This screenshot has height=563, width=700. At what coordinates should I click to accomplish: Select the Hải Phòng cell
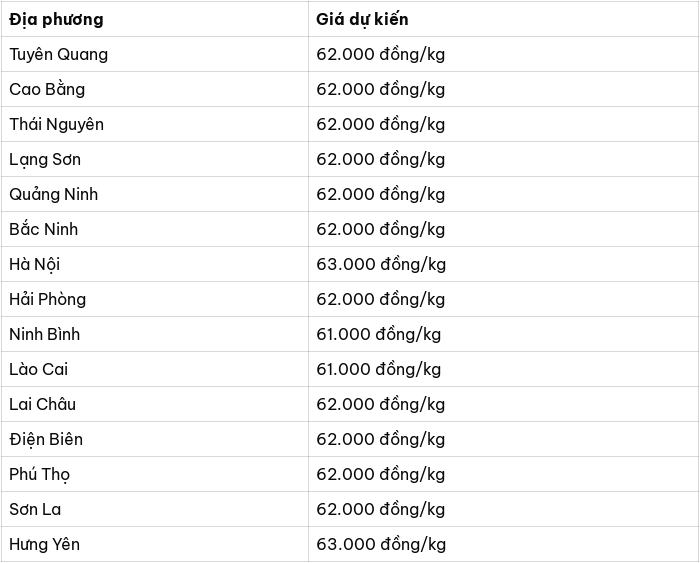47,299
